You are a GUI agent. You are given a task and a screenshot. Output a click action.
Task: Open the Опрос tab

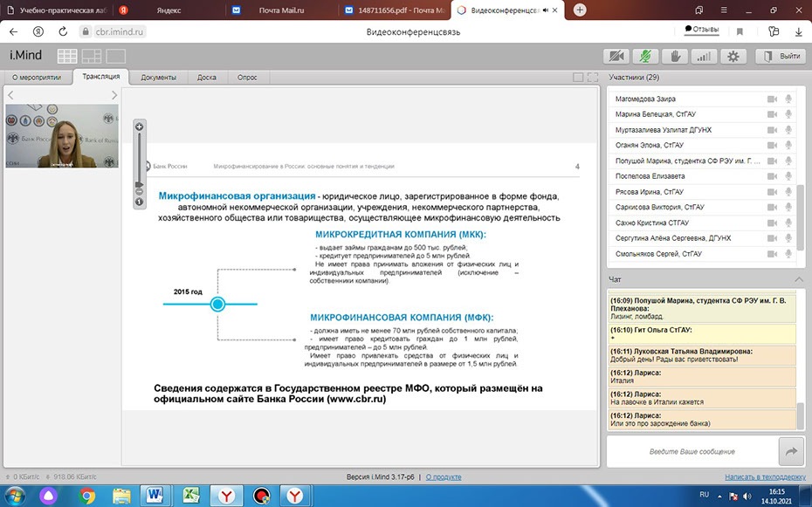tap(247, 77)
